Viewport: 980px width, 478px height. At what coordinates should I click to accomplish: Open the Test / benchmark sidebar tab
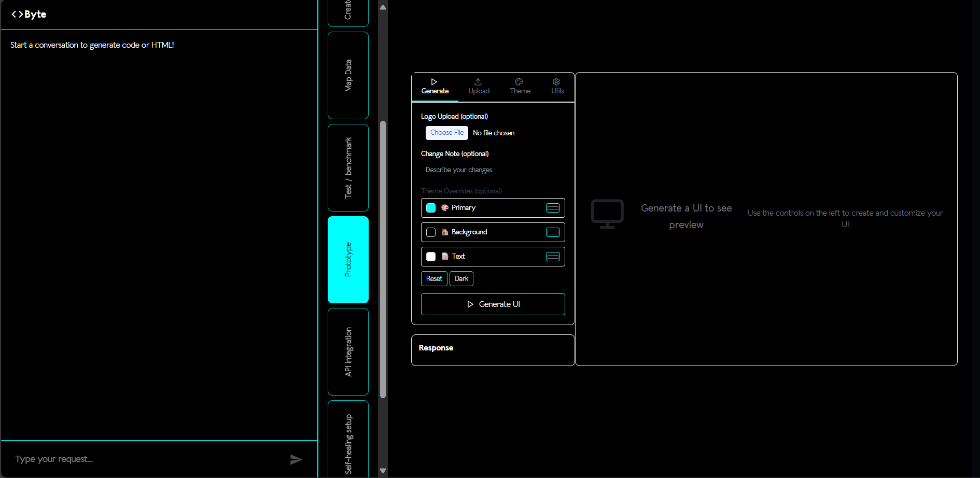coord(348,167)
